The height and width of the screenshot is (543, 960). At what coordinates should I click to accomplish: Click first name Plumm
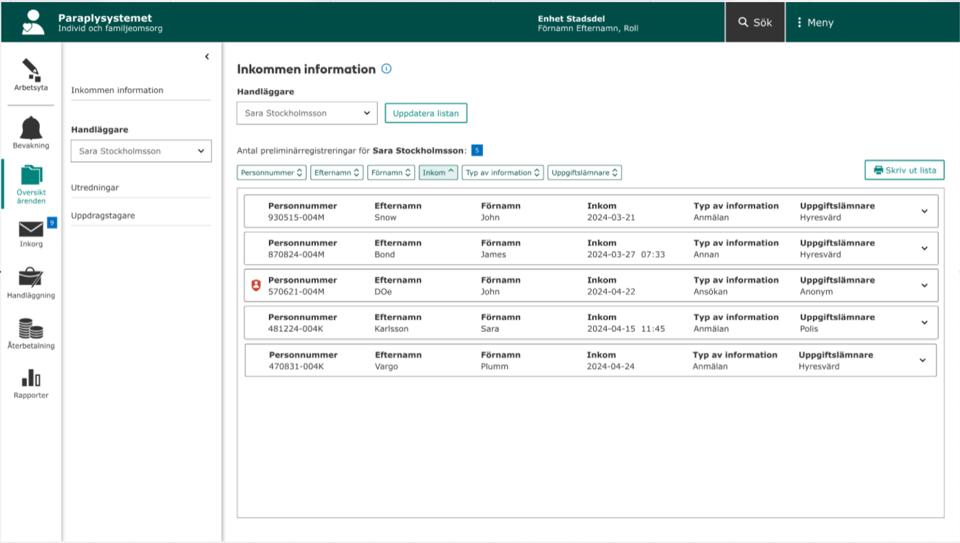(x=494, y=367)
